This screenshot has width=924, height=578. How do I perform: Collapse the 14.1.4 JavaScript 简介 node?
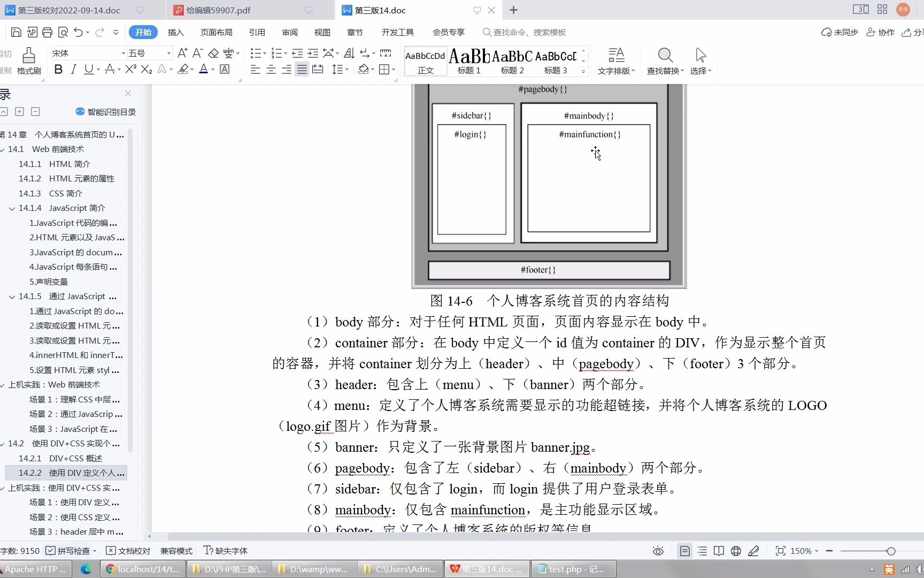coord(12,208)
